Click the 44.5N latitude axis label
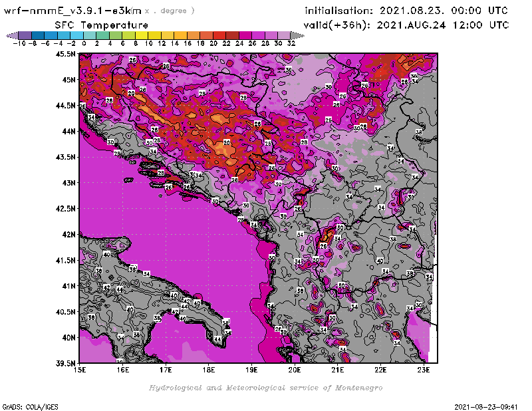The image size is (532, 411). [x=66, y=106]
